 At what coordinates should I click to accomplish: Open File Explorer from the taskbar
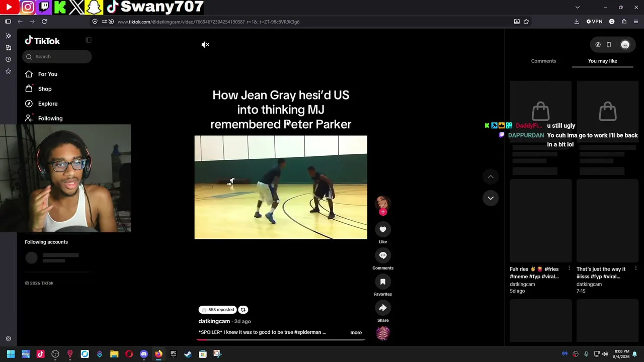click(x=114, y=354)
